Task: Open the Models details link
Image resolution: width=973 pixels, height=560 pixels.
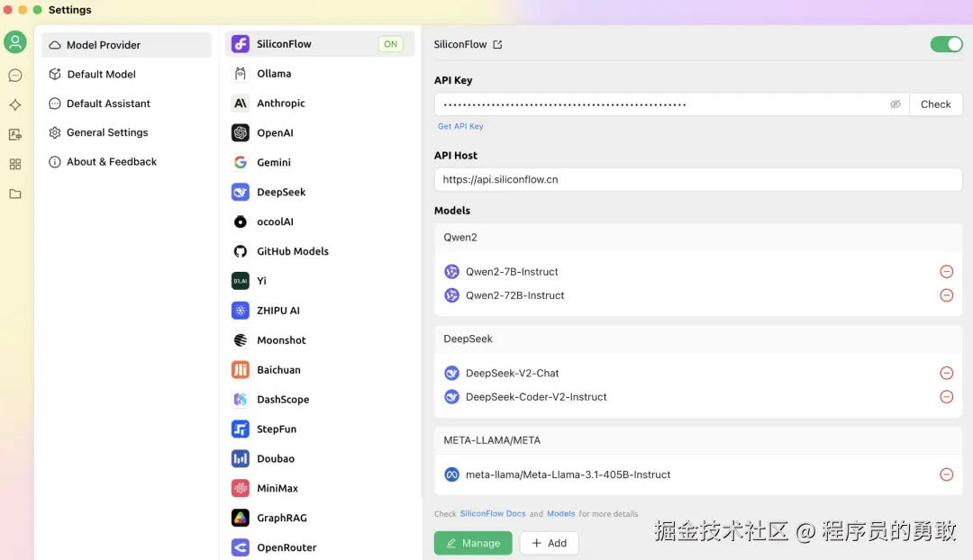Action: 561,514
